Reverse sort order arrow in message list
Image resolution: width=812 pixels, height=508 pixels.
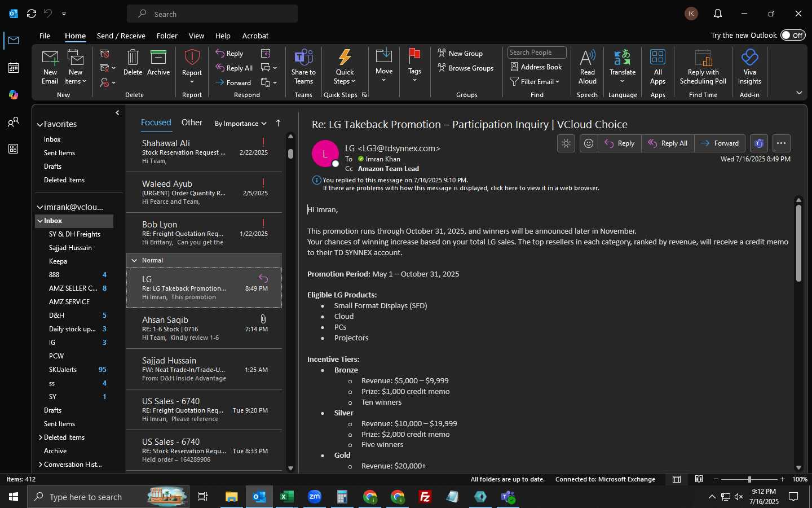point(278,123)
